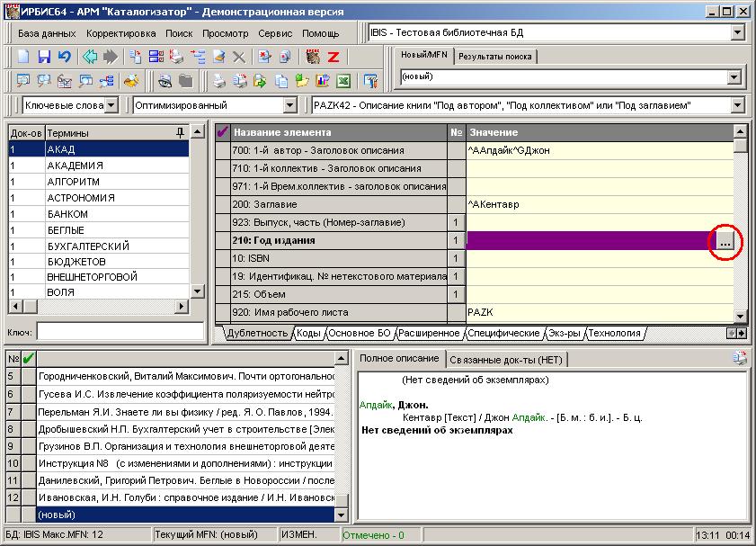Open the Ключевые слова dictionary dropdown
Screen dimensions: 756x546
pos(111,105)
